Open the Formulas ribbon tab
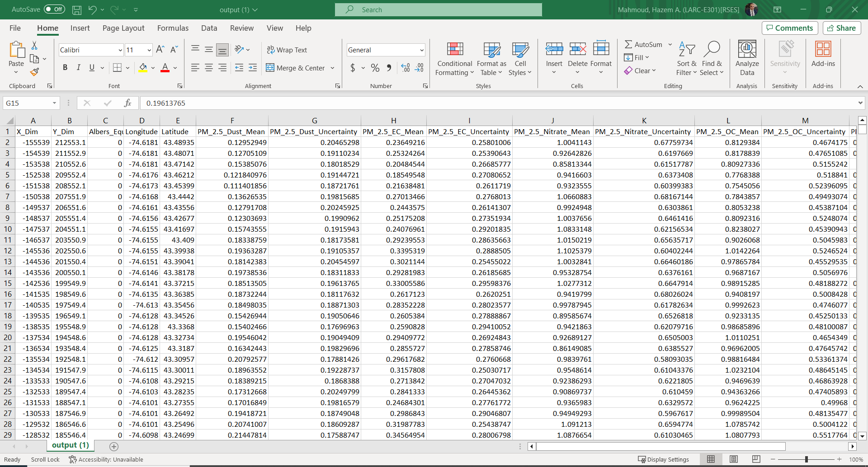Screen dimensions: 868x467 173,28
